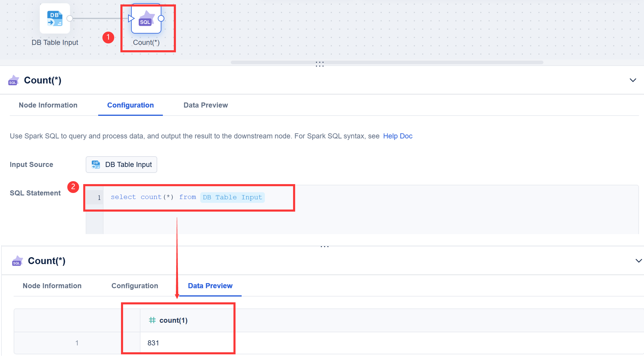The image size is (644, 357).
Task: Open lower Node Information tab
Action: point(52,286)
